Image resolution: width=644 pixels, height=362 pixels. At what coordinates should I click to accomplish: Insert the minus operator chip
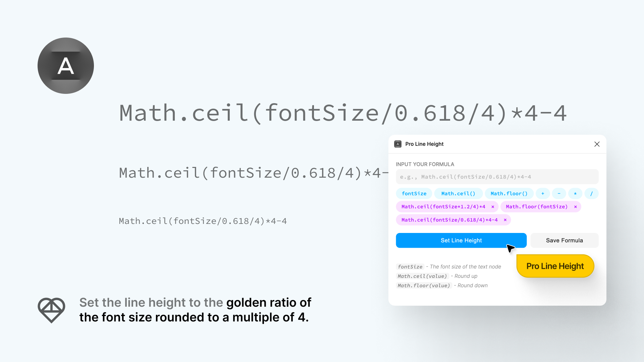coord(559,194)
